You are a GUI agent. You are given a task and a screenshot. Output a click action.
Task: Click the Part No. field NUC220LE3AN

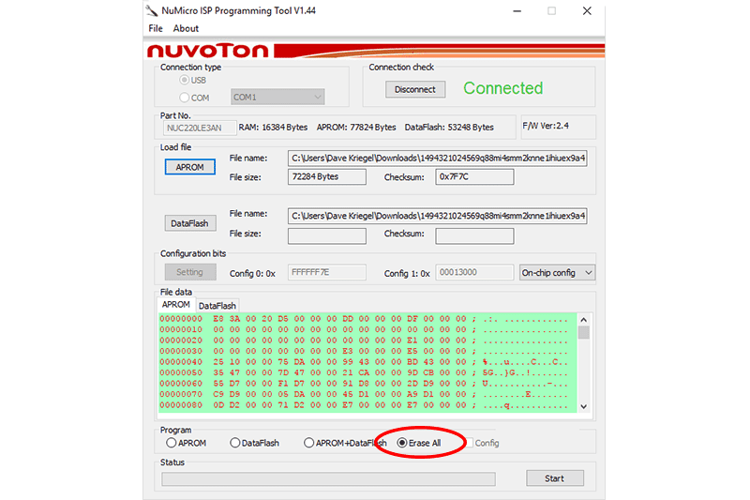pos(199,128)
